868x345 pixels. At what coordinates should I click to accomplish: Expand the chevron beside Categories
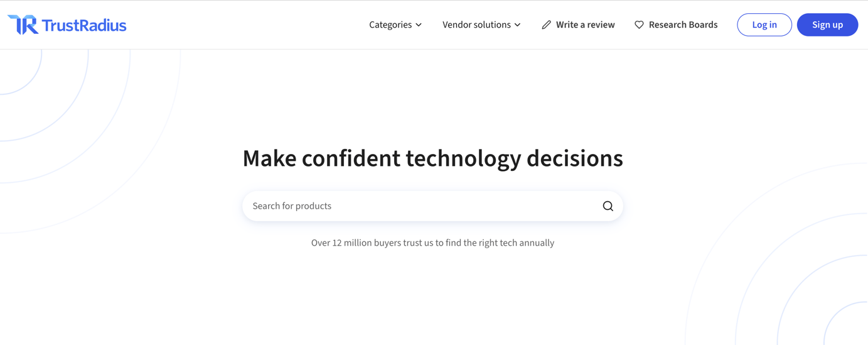pyautogui.click(x=419, y=25)
